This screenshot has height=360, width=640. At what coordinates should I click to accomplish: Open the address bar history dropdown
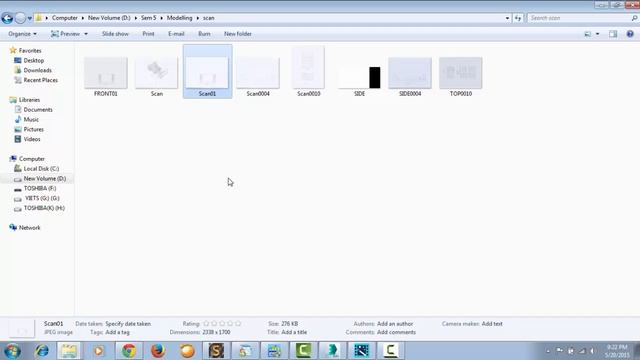click(507, 18)
